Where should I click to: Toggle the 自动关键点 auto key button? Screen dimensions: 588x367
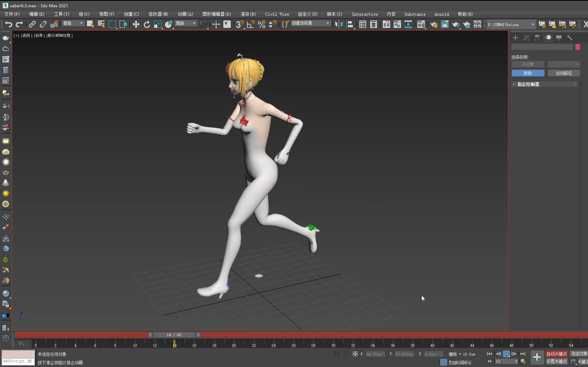(x=556, y=354)
